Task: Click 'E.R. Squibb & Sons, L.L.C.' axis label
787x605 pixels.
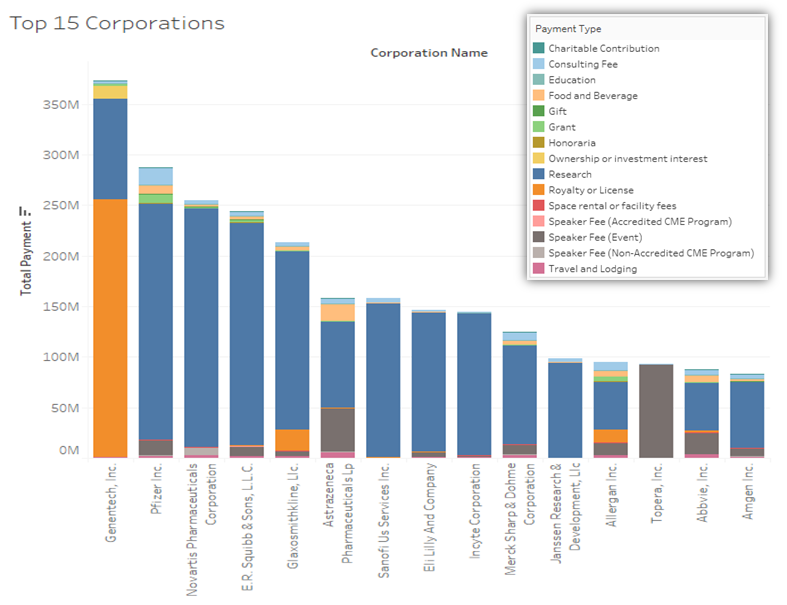Action: 247,527
